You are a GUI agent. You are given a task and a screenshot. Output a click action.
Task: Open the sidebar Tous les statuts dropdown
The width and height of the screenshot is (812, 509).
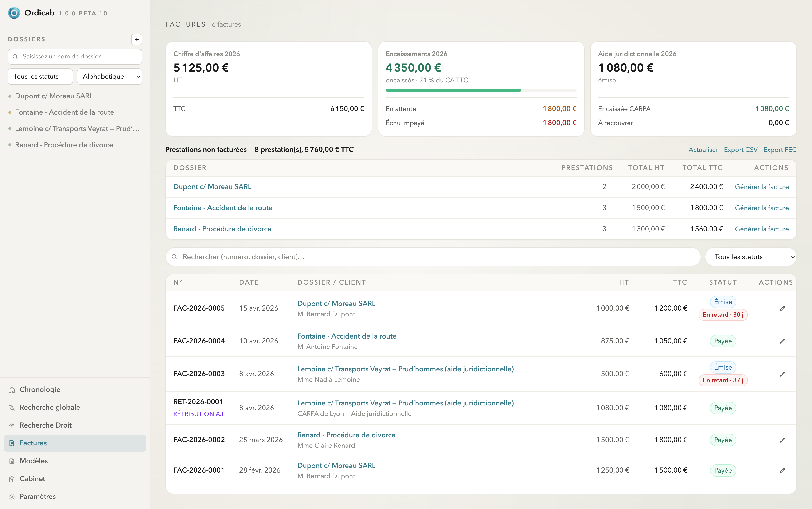click(x=40, y=76)
